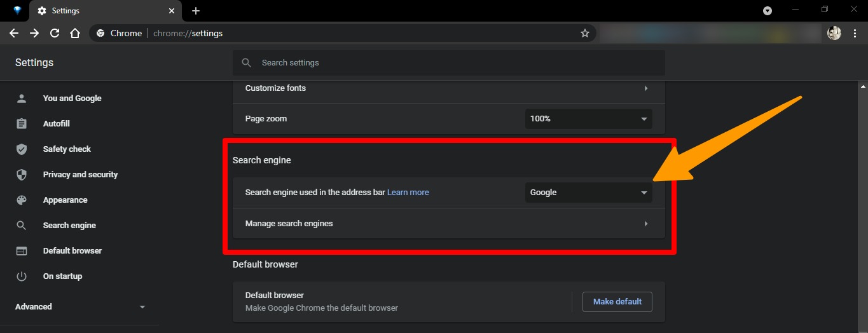Click the Privacy and security shield icon
The height and width of the screenshot is (333, 868).
pyautogui.click(x=22, y=175)
